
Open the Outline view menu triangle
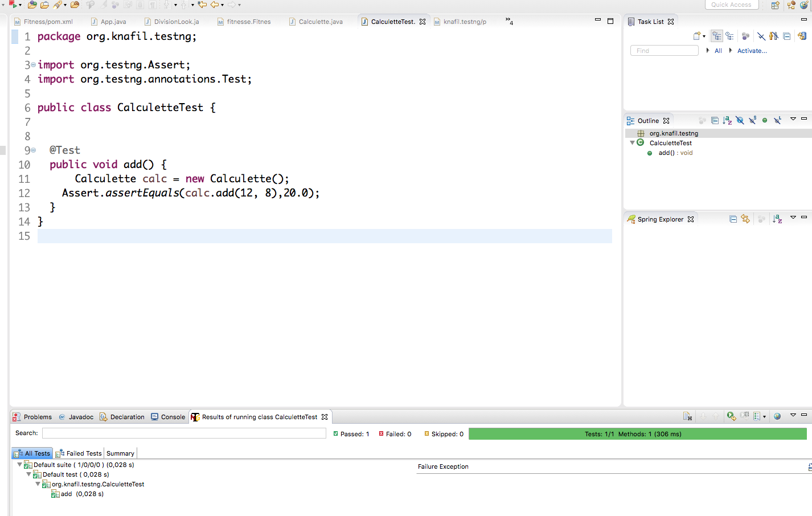793,119
